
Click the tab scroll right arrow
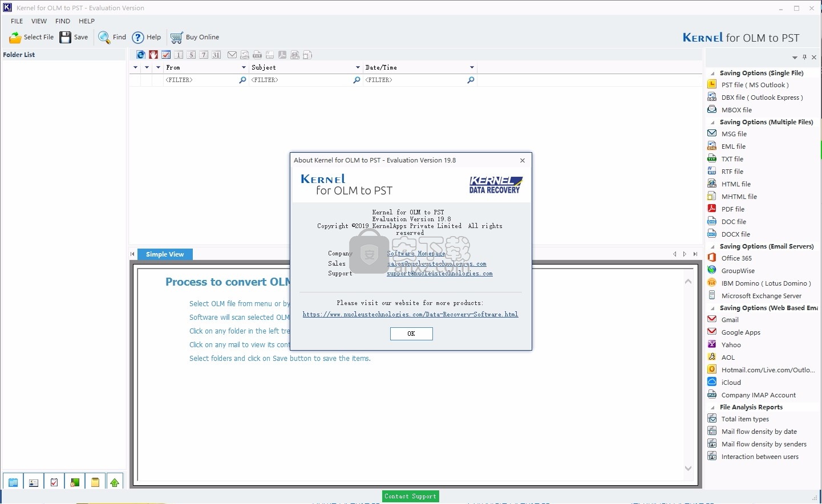pyautogui.click(x=685, y=254)
